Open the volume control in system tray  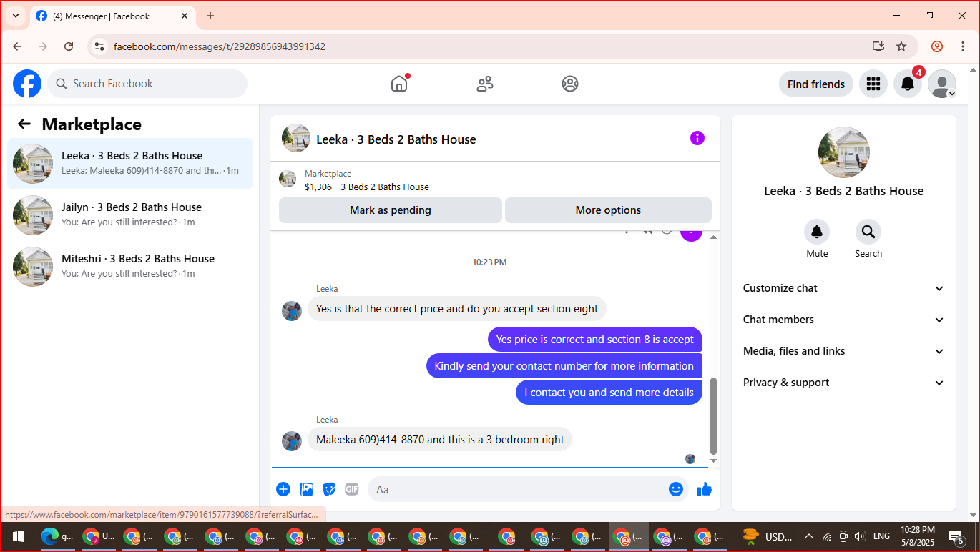click(x=860, y=536)
